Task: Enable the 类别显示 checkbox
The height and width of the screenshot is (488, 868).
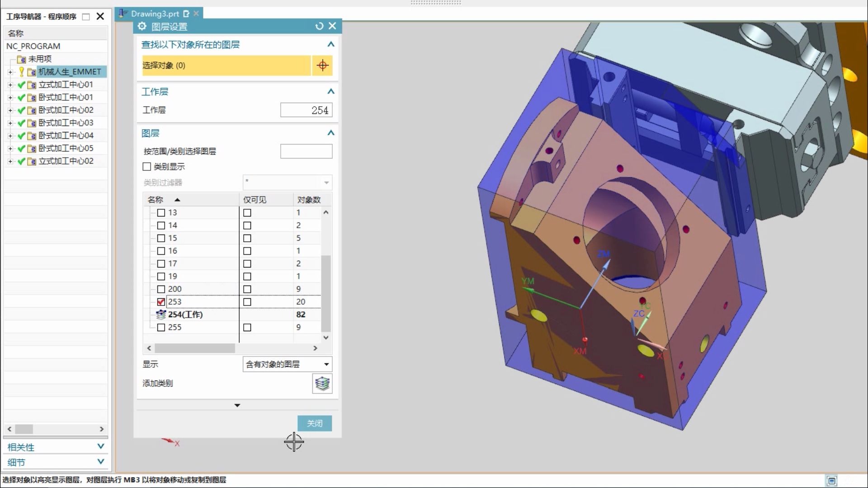Action: 146,167
